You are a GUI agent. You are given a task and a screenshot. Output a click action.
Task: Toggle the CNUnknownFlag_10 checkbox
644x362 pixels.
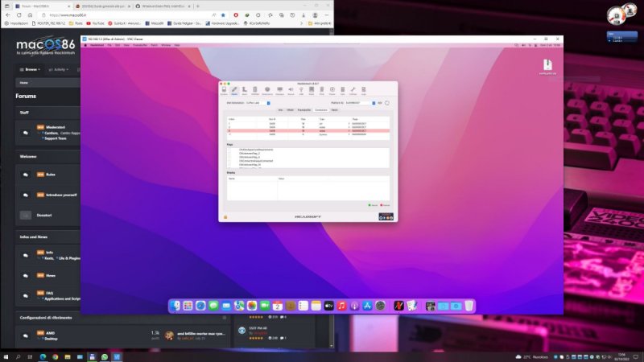click(x=229, y=165)
